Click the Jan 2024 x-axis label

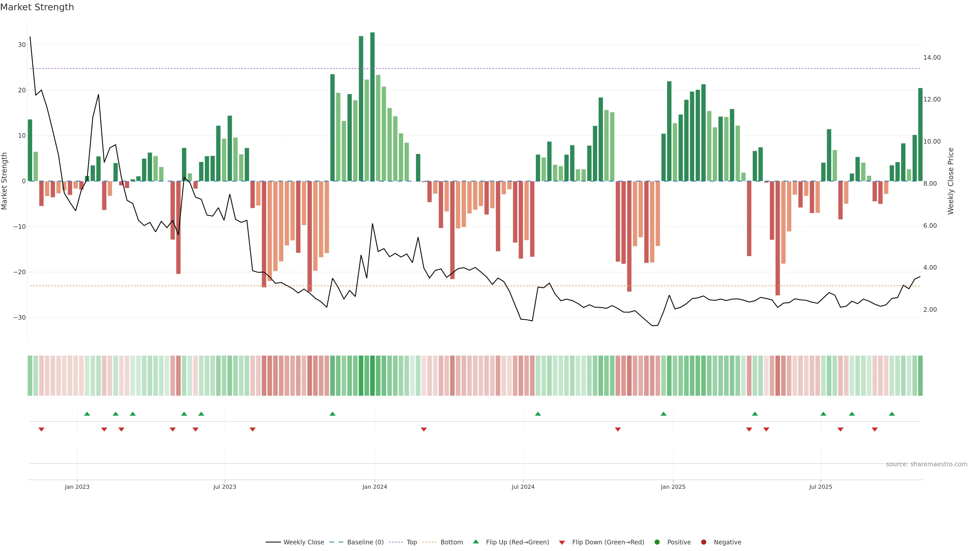[x=375, y=487]
